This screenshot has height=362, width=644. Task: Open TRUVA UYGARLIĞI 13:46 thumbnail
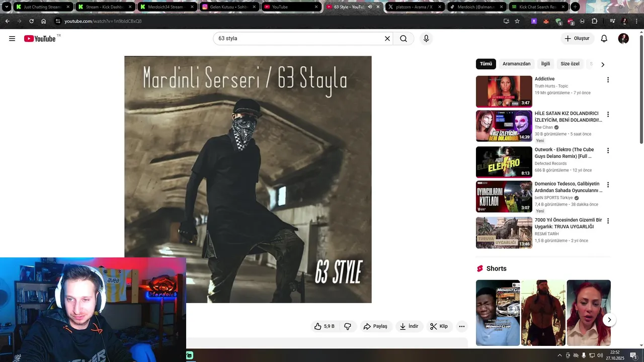(x=504, y=233)
